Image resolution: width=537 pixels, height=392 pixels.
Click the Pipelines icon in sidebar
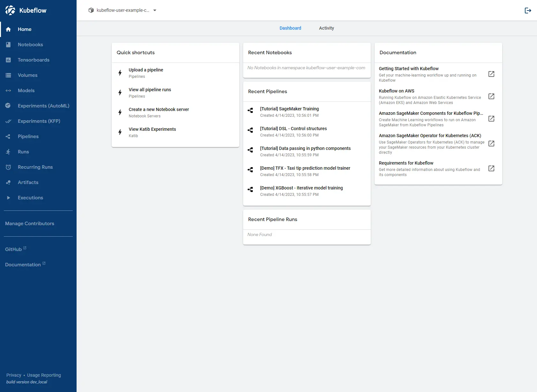tap(8, 137)
